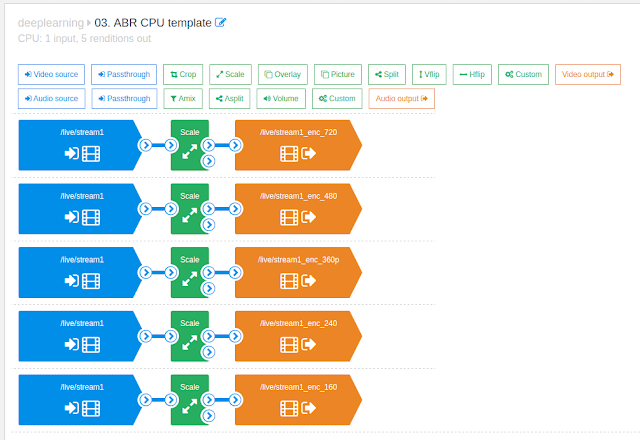This screenshot has width=640, height=440.
Task: Add a Vflip filter
Action: point(429,74)
